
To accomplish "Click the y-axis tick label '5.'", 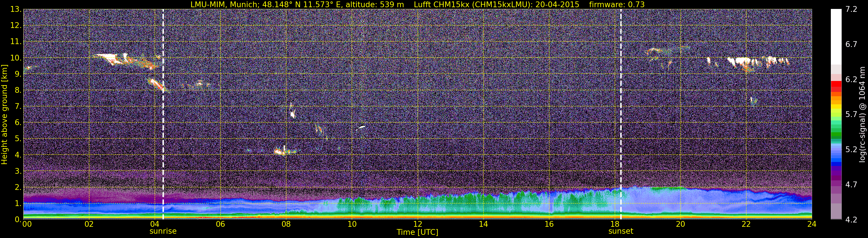I will tap(18, 139).
